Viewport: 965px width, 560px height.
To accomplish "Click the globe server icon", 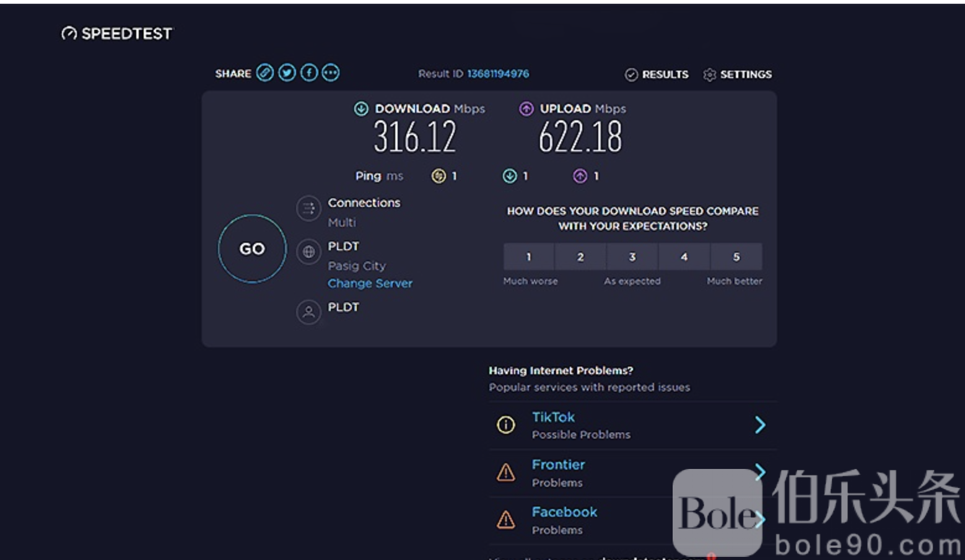I will pos(308,252).
